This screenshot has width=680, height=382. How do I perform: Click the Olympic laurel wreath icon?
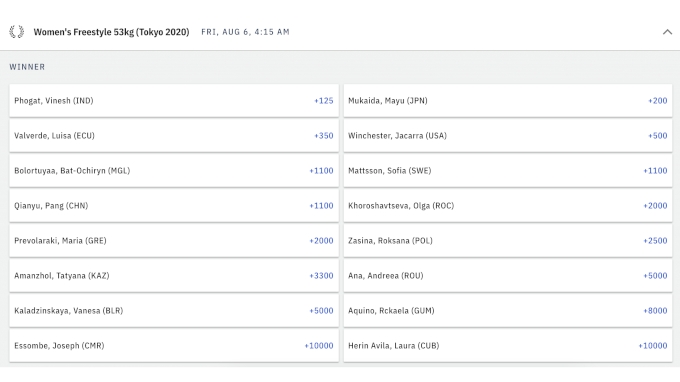click(16, 32)
